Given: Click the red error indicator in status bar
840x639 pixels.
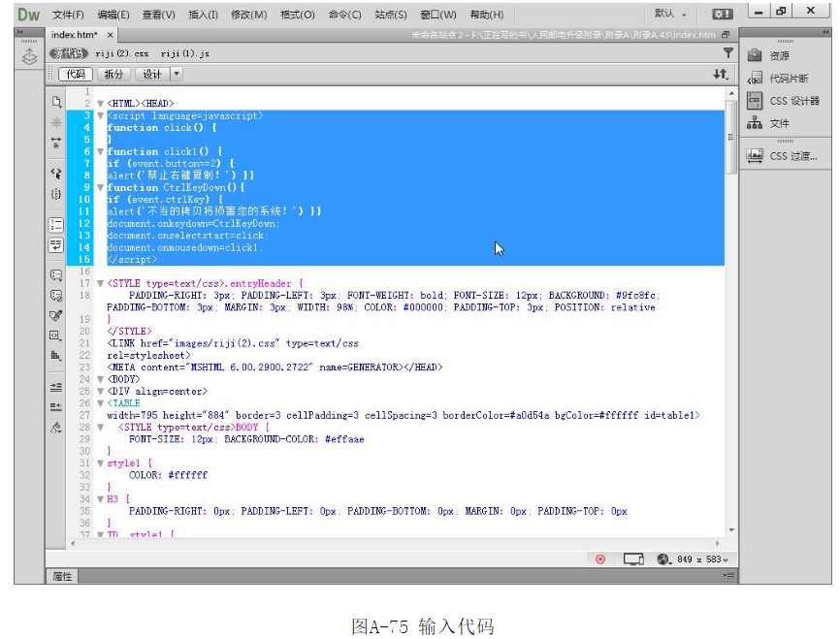Looking at the screenshot, I should click(x=600, y=559).
